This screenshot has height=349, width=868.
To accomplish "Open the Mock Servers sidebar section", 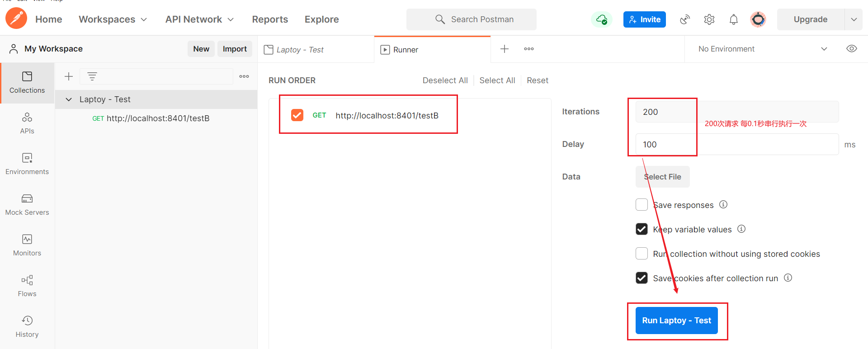I will 27,205.
